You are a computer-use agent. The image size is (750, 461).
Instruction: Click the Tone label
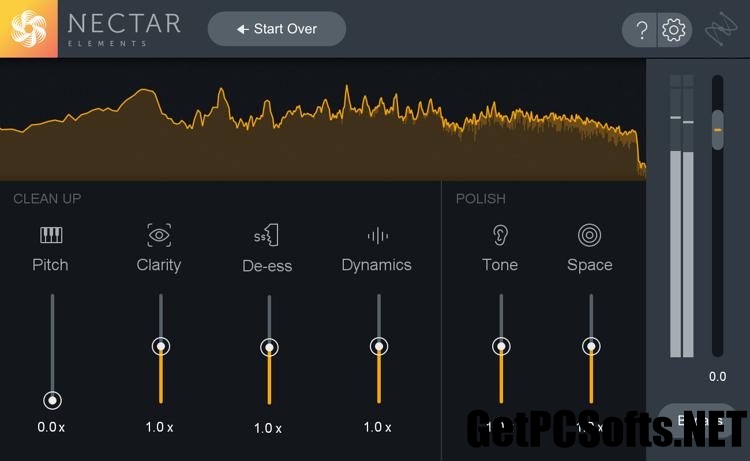pos(500,265)
